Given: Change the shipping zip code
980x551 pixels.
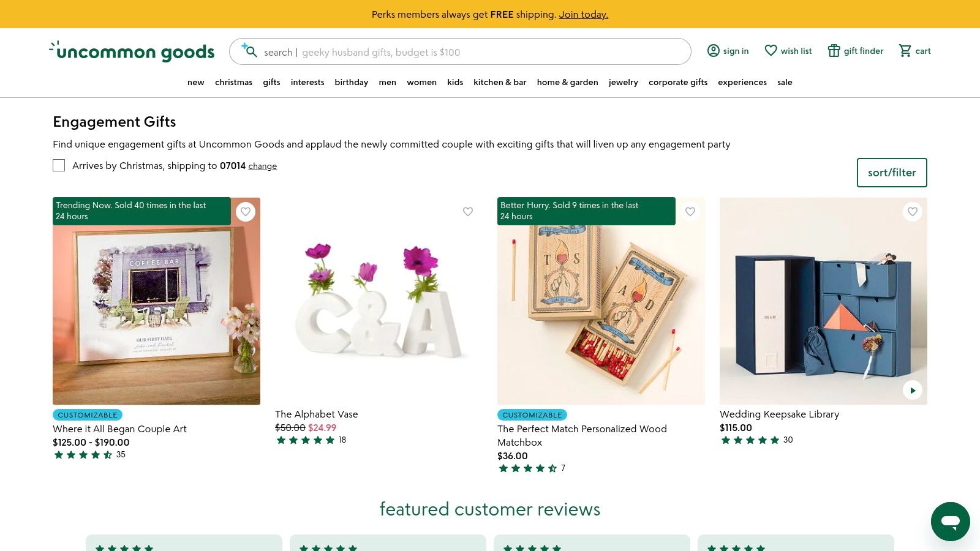Looking at the screenshot, I should (x=262, y=166).
